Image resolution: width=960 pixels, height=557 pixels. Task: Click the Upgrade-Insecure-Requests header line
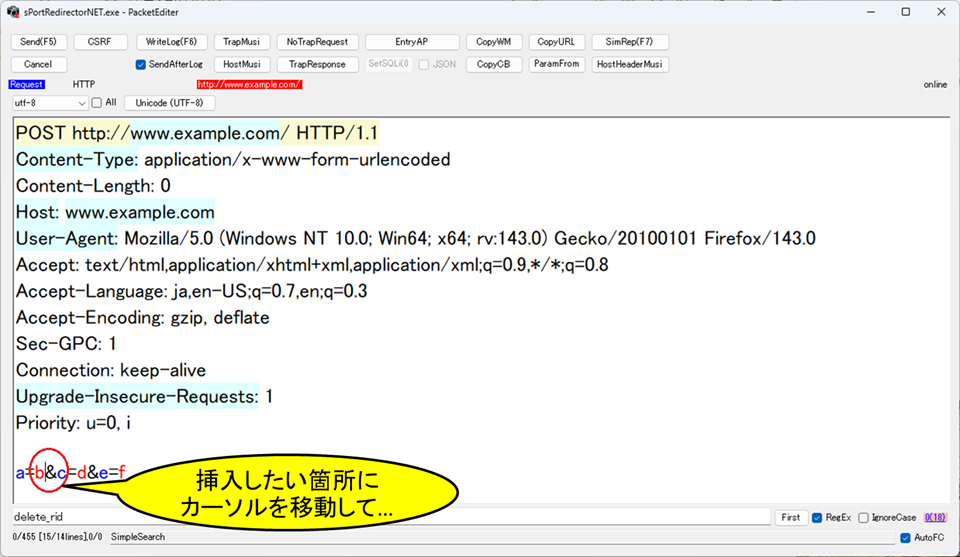[144, 396]
